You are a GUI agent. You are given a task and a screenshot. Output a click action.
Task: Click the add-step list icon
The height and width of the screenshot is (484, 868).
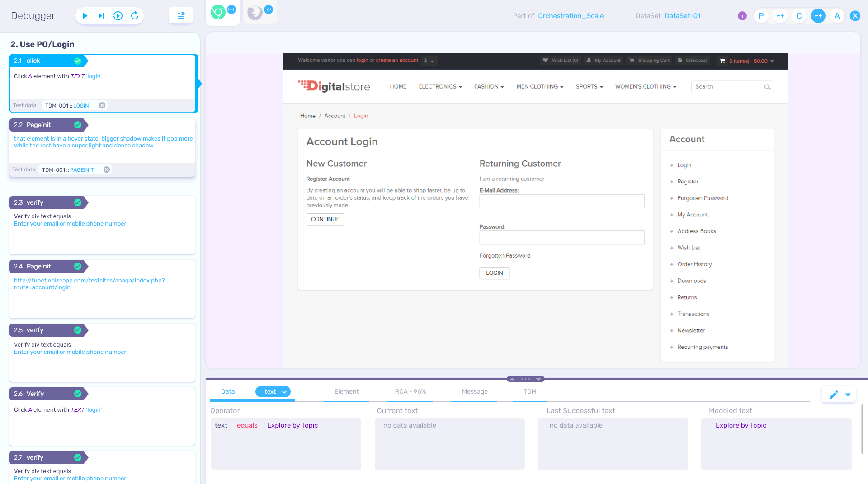pos(181,16)
